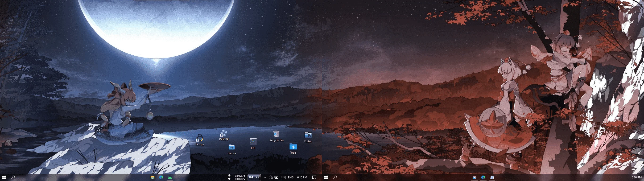Launch the PPSSPP desktop shortcut

[224, 135]
